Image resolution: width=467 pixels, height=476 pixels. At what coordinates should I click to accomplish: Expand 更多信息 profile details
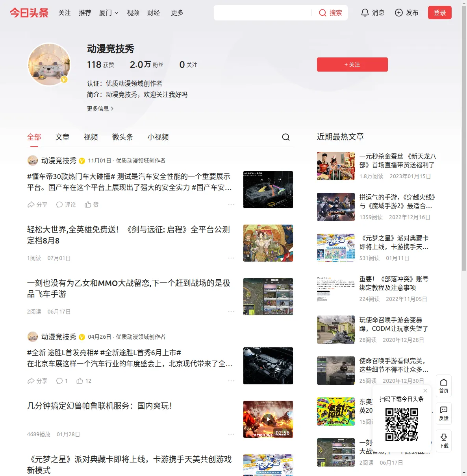coord(100,109)
